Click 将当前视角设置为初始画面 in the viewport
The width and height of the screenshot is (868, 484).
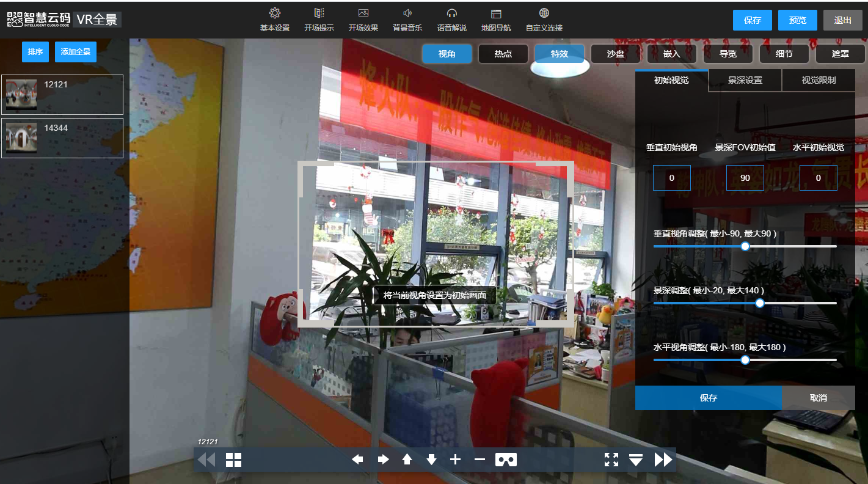click(434, 295)
